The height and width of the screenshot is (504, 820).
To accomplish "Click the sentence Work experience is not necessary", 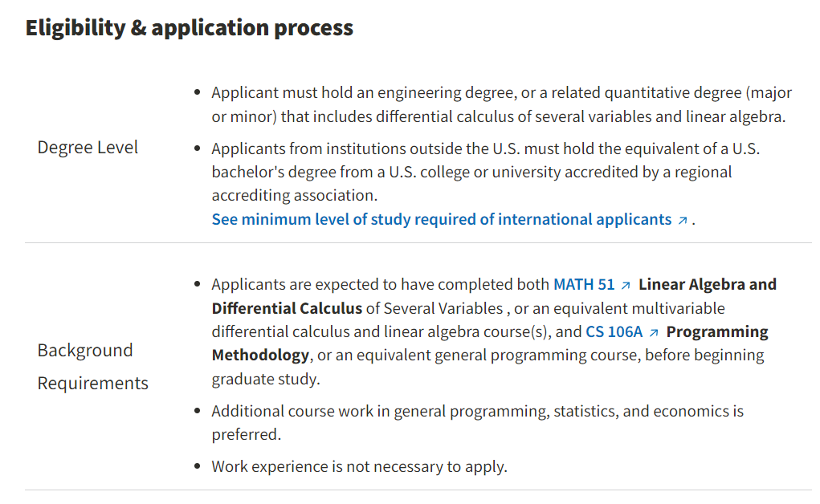I will [x=359, y=466].
